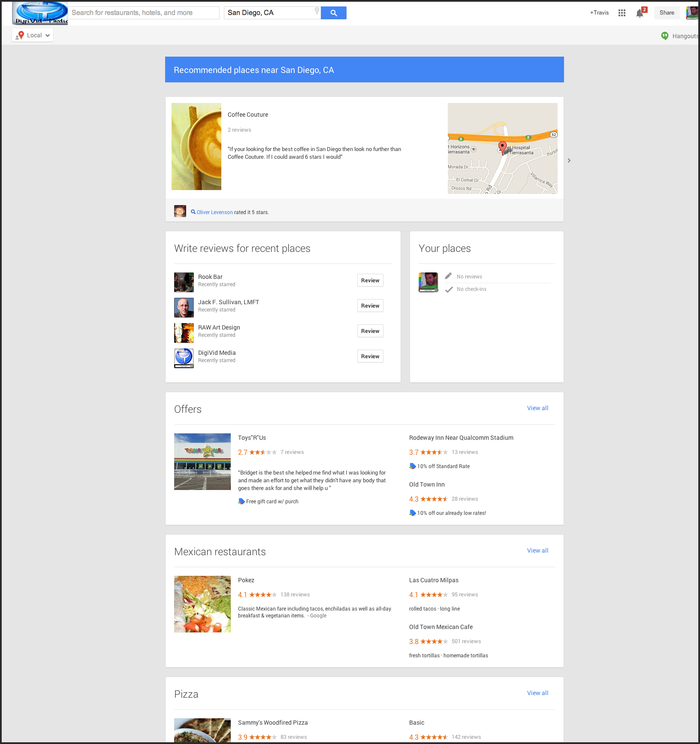
Task: Click the offer tag icon for 10% off Standard Rate
Action: click(x=413, y=466)
